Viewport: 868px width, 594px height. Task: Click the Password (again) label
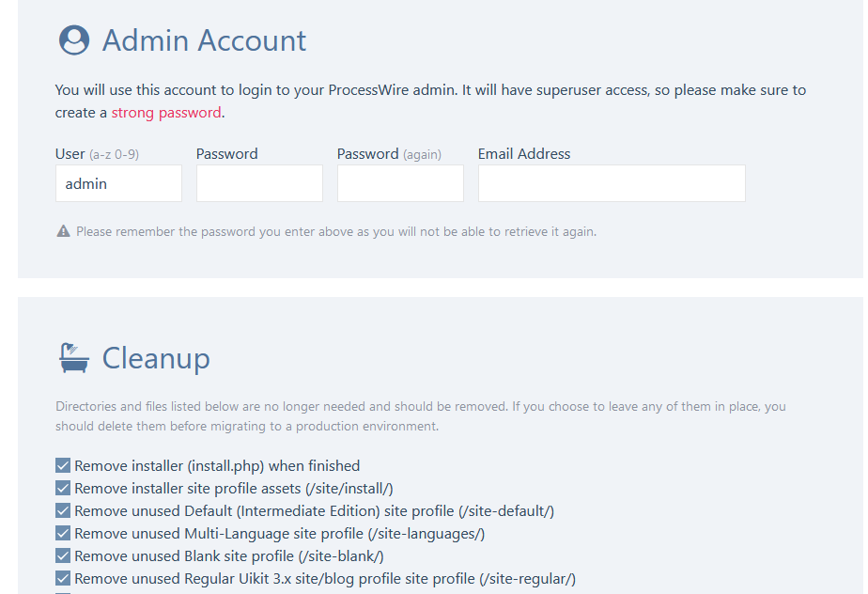pyautogui.click(x=389, y=154)
